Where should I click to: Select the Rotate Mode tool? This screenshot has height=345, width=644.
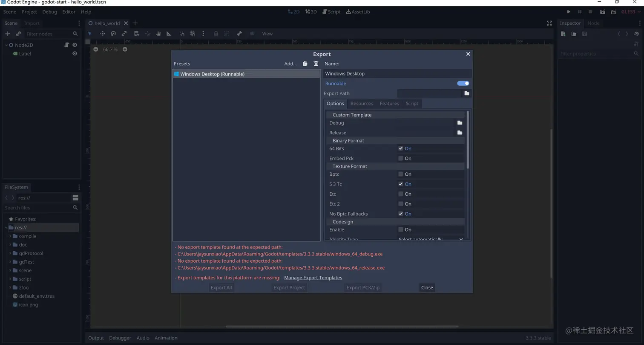(x=113, y=34)
